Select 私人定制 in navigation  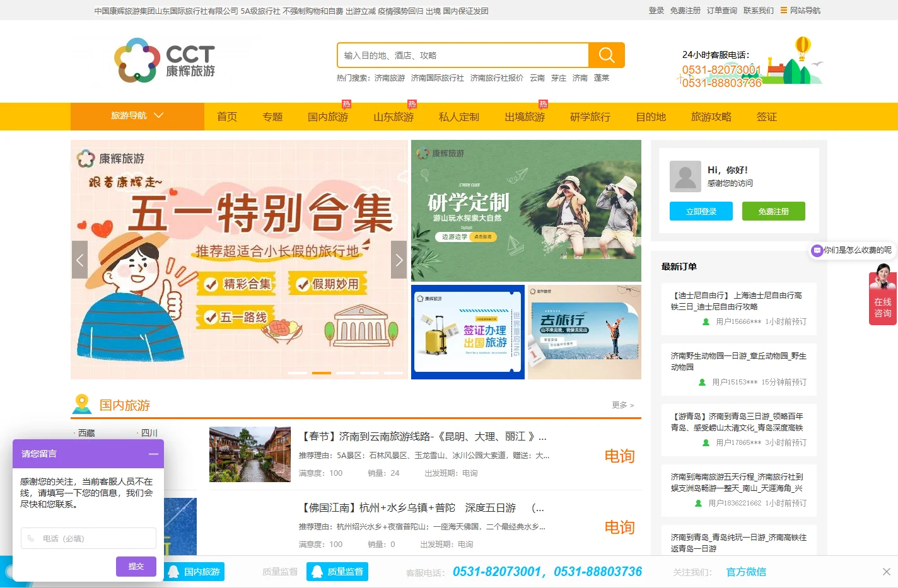coord(459,117)
